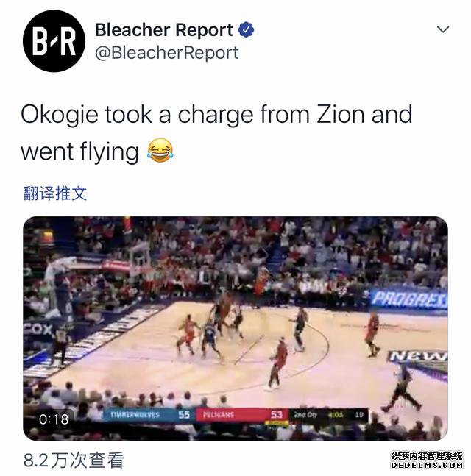The width and height of the screenshot is (471, 476).
Task: Play the embedded basketball video
Action: pos(235,328)
